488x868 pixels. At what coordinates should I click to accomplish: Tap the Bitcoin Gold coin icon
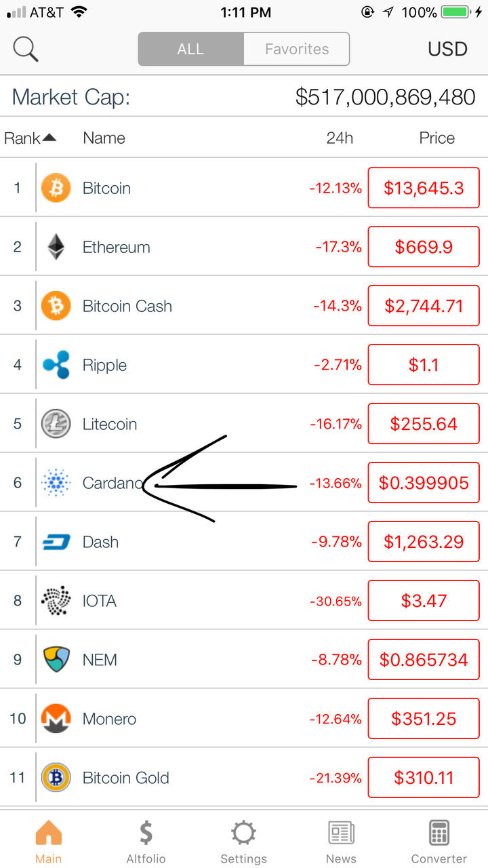click(x=56, y=778)
